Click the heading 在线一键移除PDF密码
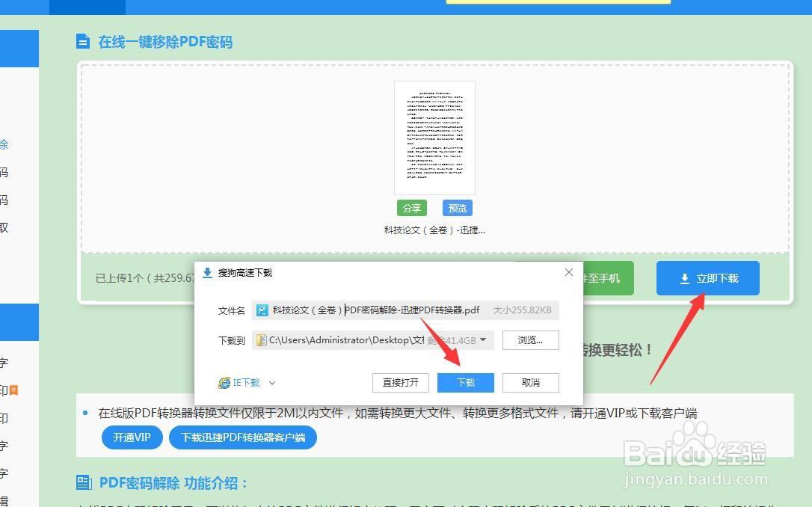 [x=165, y=42]
